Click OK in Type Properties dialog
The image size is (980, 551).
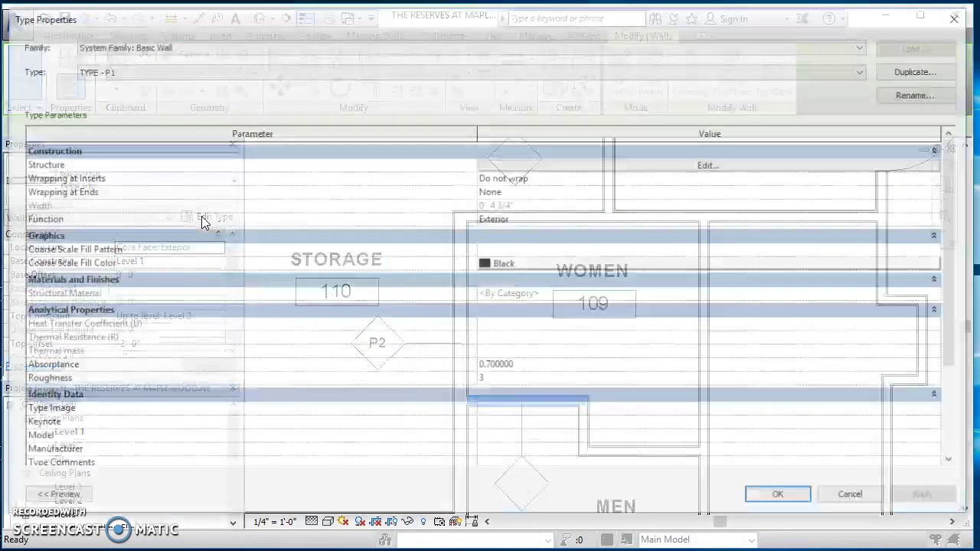(778, 494)
